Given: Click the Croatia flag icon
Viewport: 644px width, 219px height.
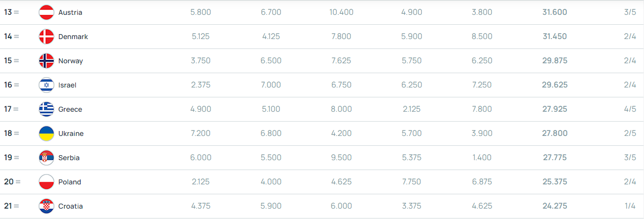Looking at the screenshot, I should point(46,206).
